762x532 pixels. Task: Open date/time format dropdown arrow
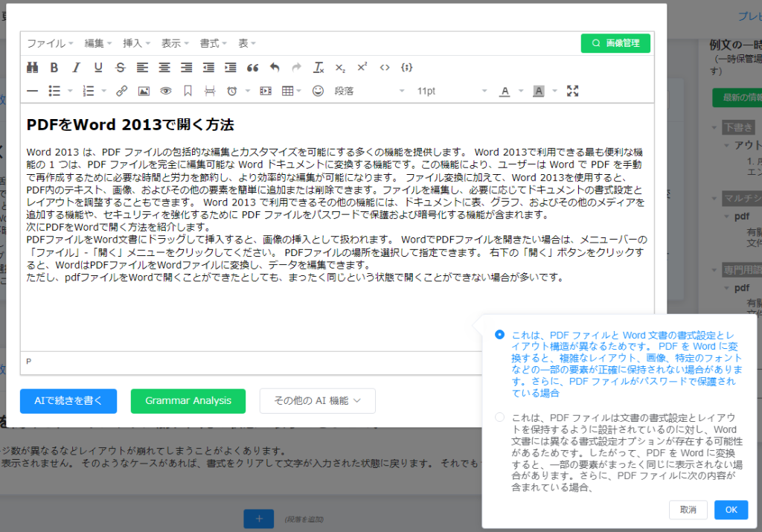pos(247,91)
